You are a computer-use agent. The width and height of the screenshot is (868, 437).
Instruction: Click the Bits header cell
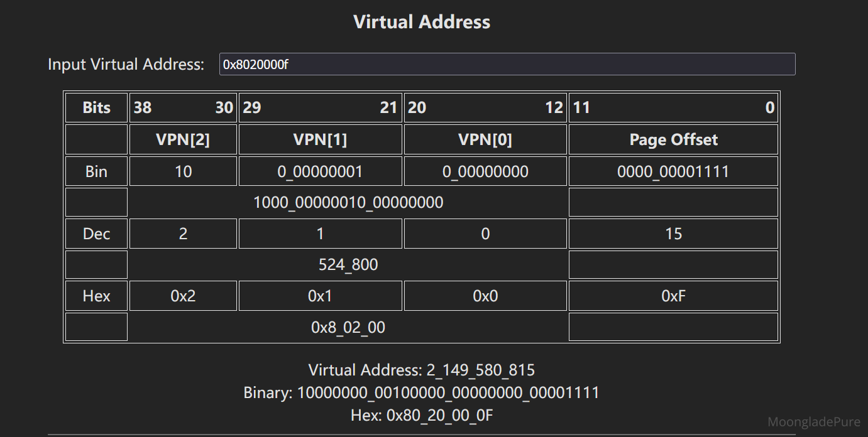coord(96,107)
